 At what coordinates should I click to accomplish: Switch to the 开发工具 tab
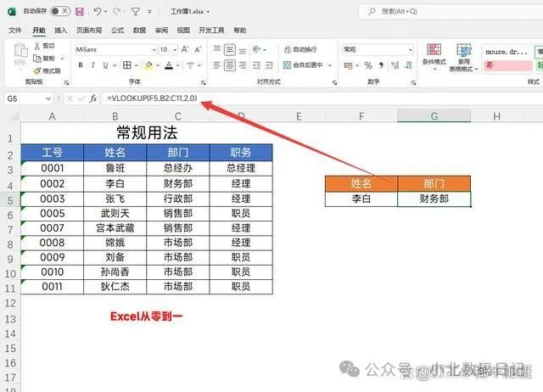click(211, 31)
